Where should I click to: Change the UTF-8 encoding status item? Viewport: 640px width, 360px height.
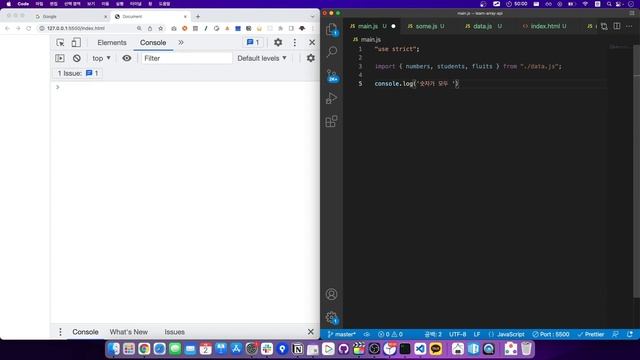tap(458, 334)
